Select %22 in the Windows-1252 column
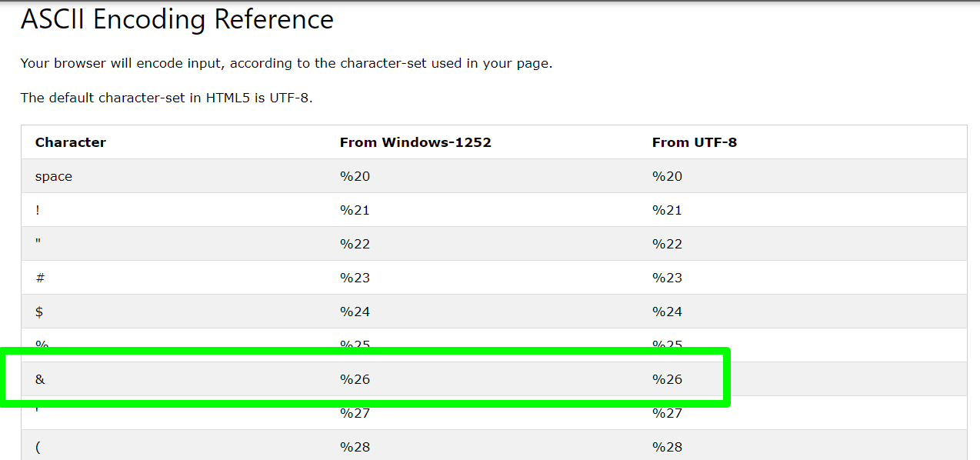 (x=355, y=244)
